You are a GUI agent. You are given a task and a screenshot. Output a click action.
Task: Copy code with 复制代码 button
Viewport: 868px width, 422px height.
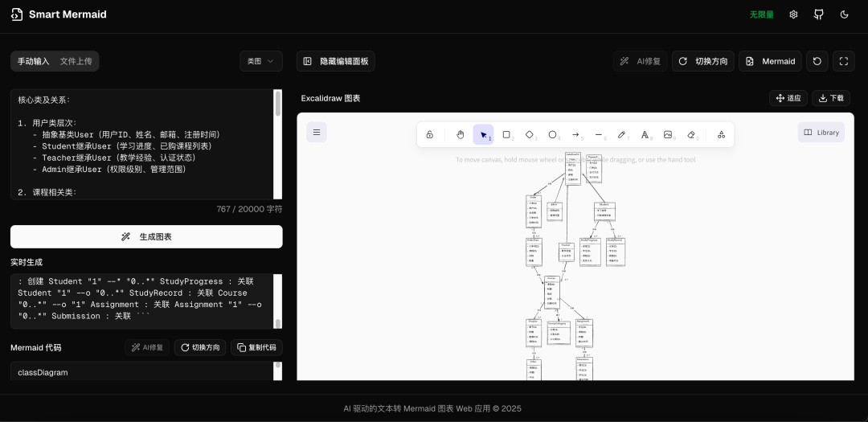[256, 348]
